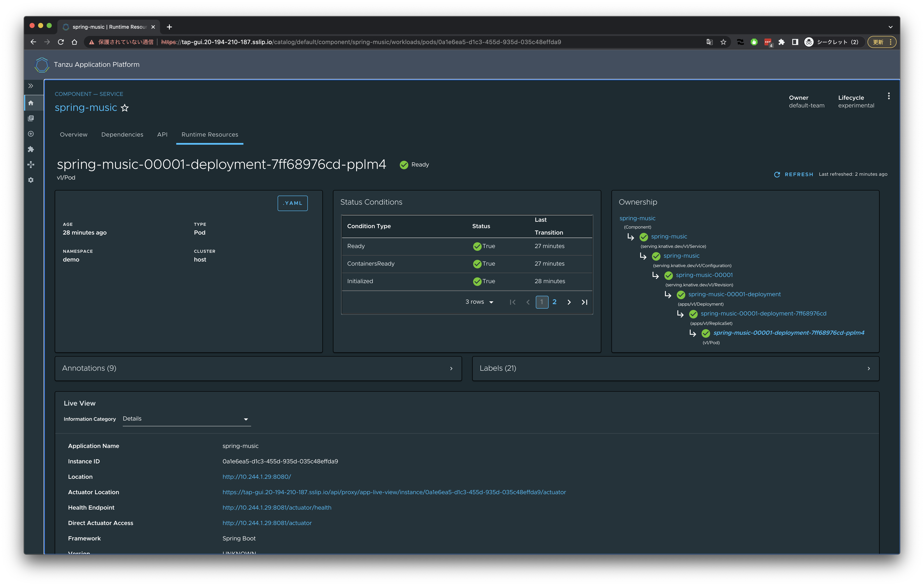Star spring-music as favorite
The height and width of the screenshot is (586, 924).
pyautogui.click(x=125, y=108)
